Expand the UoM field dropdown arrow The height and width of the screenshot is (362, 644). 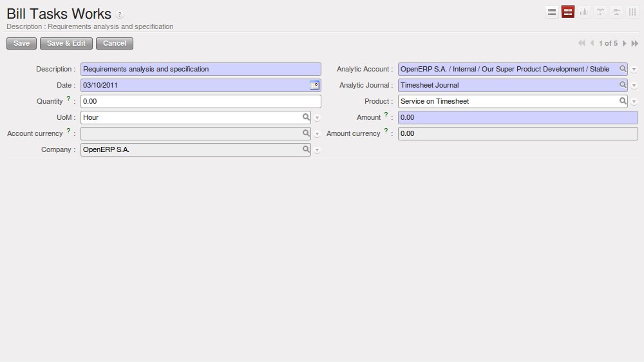(317, 118)
